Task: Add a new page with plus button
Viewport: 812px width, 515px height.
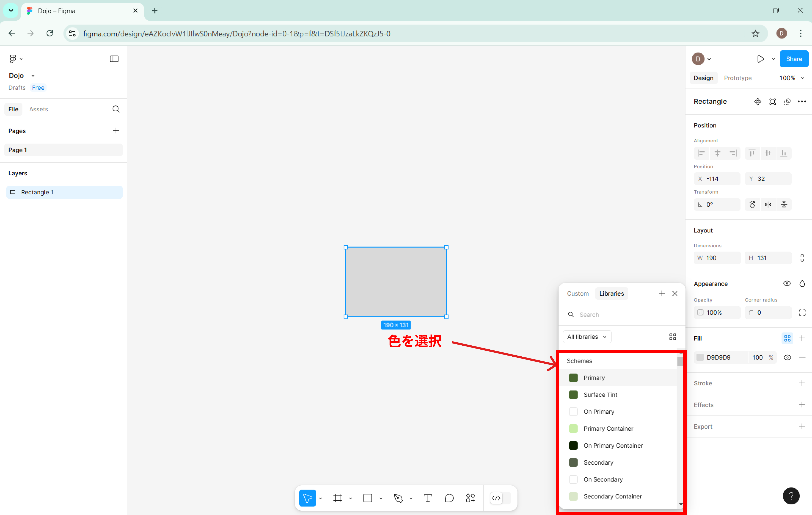Action: [116, 131]
